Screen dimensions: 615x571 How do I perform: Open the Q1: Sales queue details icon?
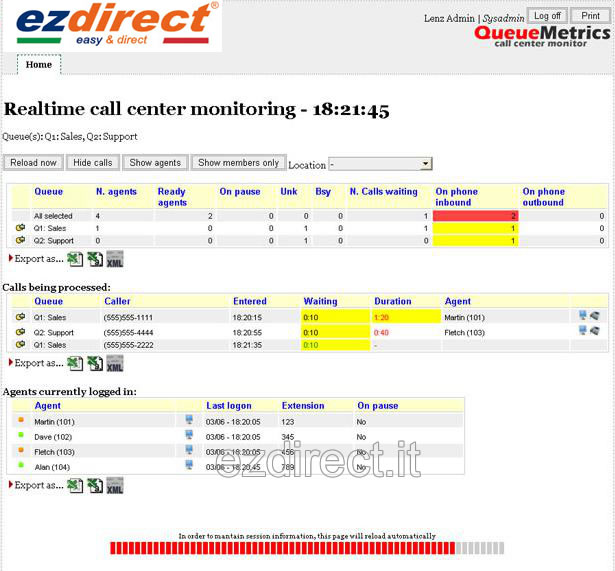click(20, 227)
